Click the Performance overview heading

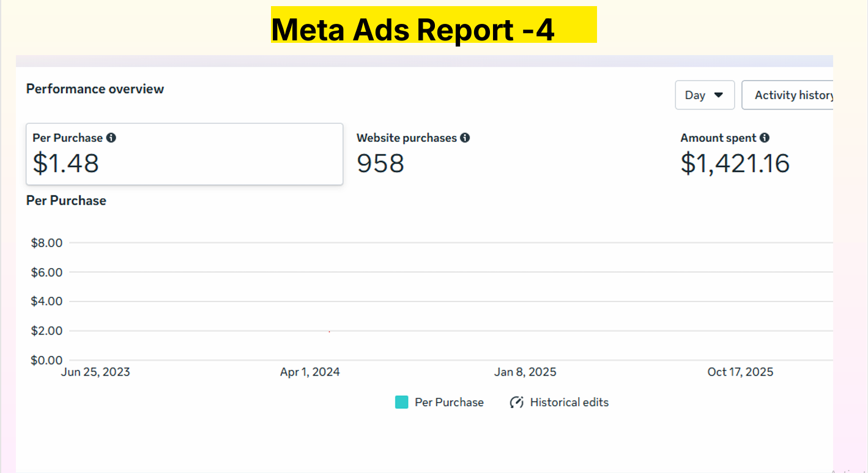coord(95,89)
